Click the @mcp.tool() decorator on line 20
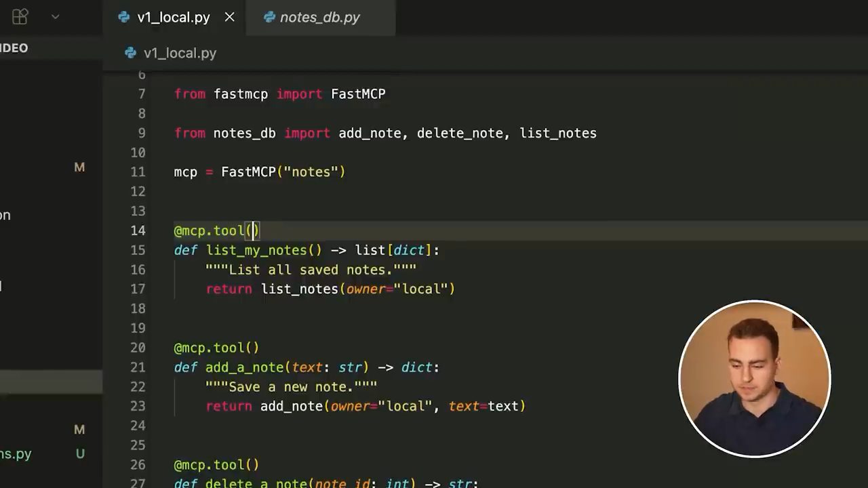Viewport: 868px width, 488px height. click(216, 348)
